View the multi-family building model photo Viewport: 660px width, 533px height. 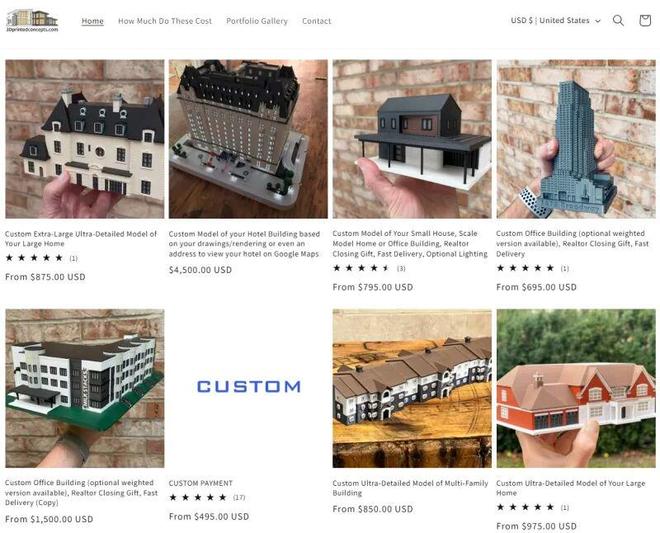point(412,388)
